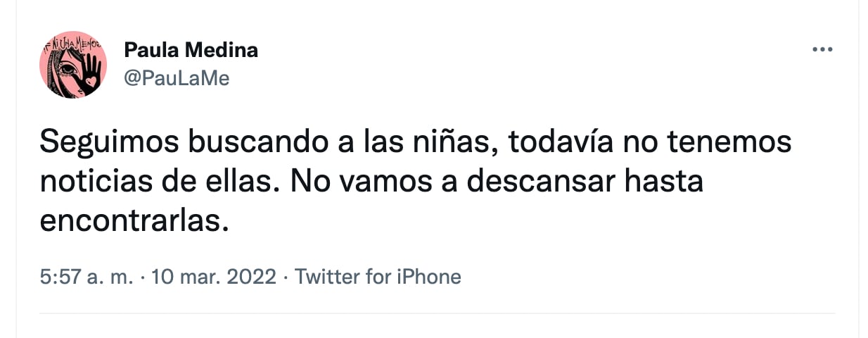This screenshot has width=868, height=338.
Task: Click the @PauLaMe handle
Action: click(x=177, y=78)
